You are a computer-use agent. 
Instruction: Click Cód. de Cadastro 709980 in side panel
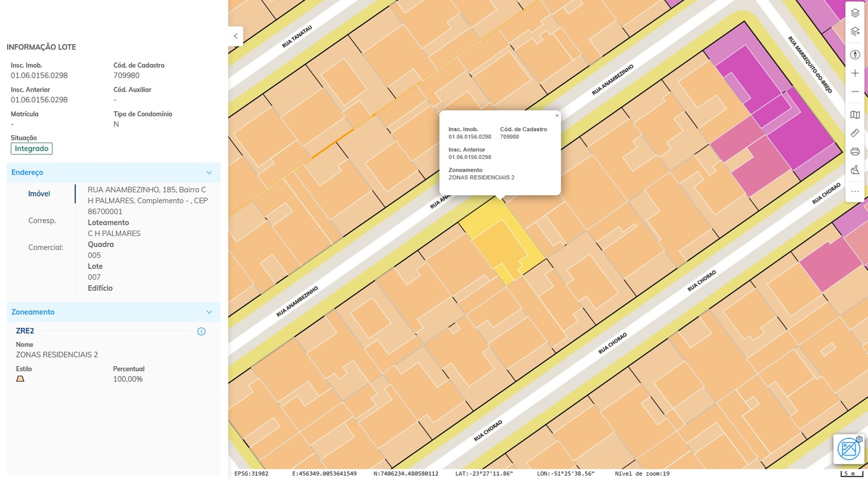point(127,75)
